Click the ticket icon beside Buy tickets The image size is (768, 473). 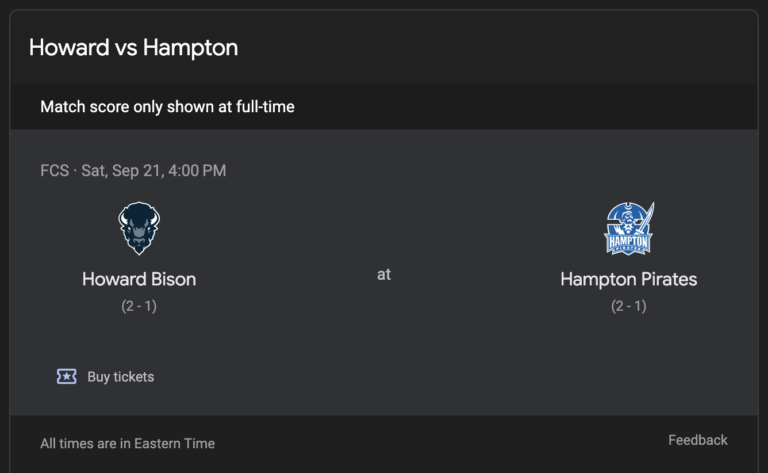click(66, 377)
